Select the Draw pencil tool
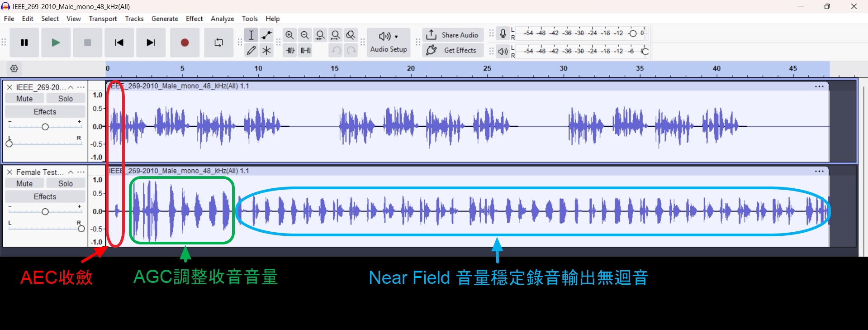Image resolution: width=868 pixels, height=330 pixels. [x=251, y=50]
